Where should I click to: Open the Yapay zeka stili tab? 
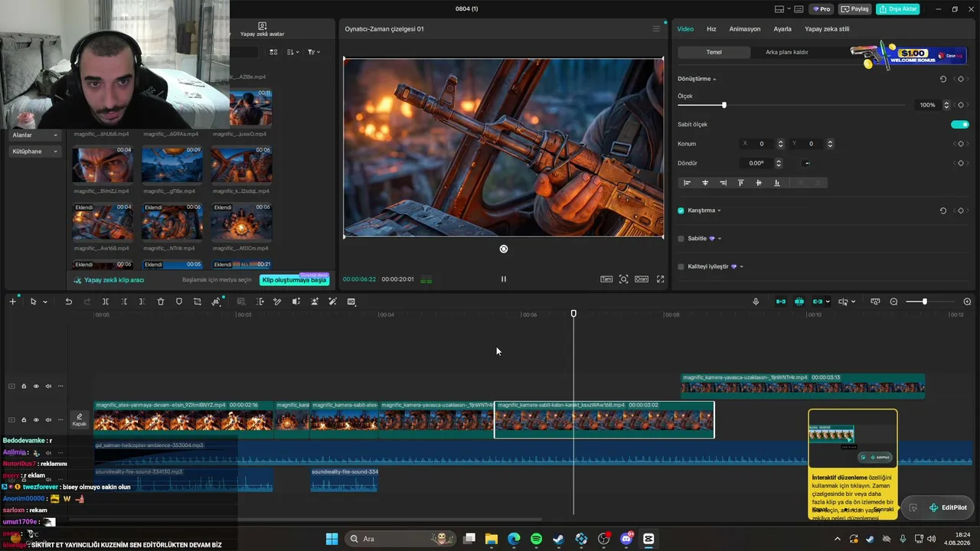click(x=827, y=29)
